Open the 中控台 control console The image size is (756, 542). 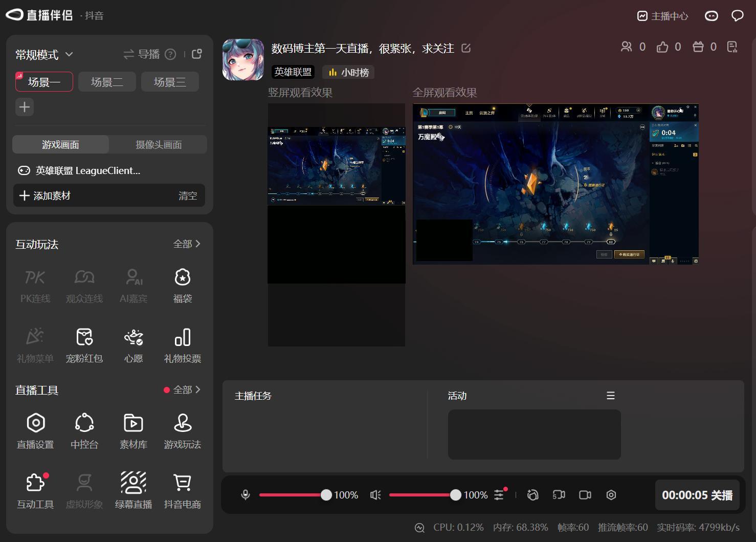tap(84, 431)
